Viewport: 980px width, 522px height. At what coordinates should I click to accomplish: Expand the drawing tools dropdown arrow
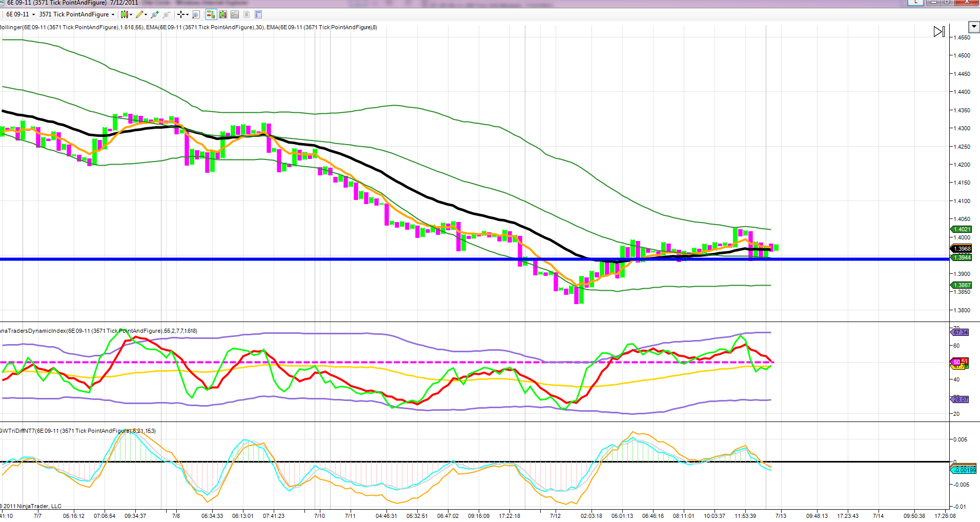click(146, 15)
